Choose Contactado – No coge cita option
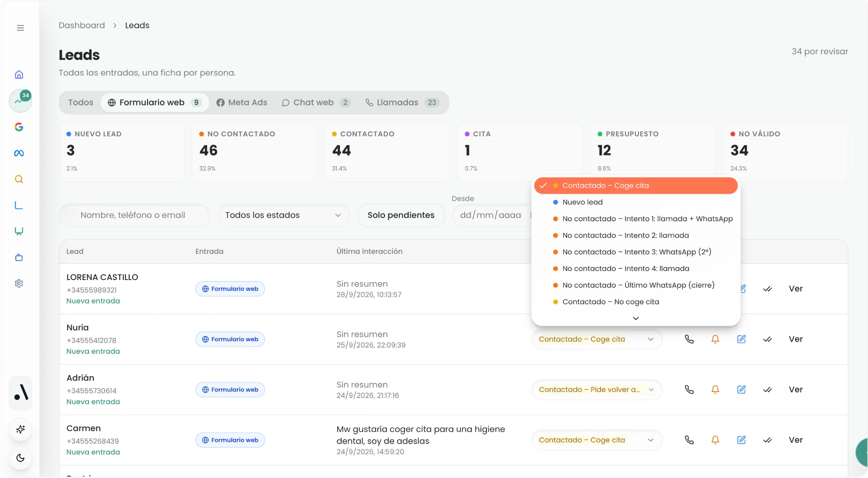Image resolution: width=868 pixels, height=478 pixels. [x=636, y=302]
